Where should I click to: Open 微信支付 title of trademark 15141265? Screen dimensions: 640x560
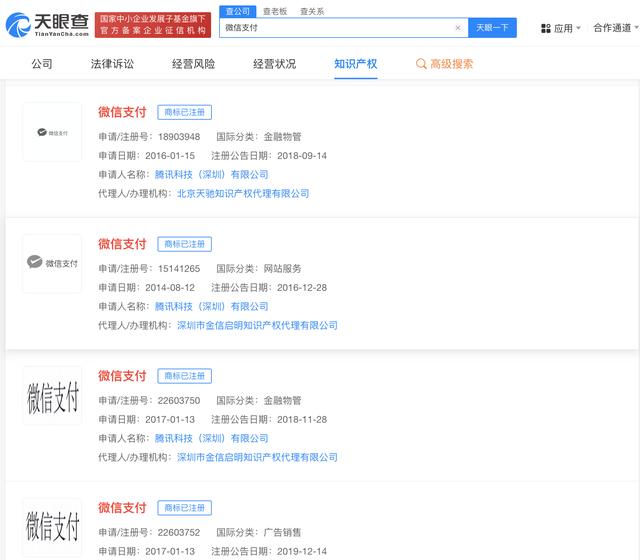122,244
